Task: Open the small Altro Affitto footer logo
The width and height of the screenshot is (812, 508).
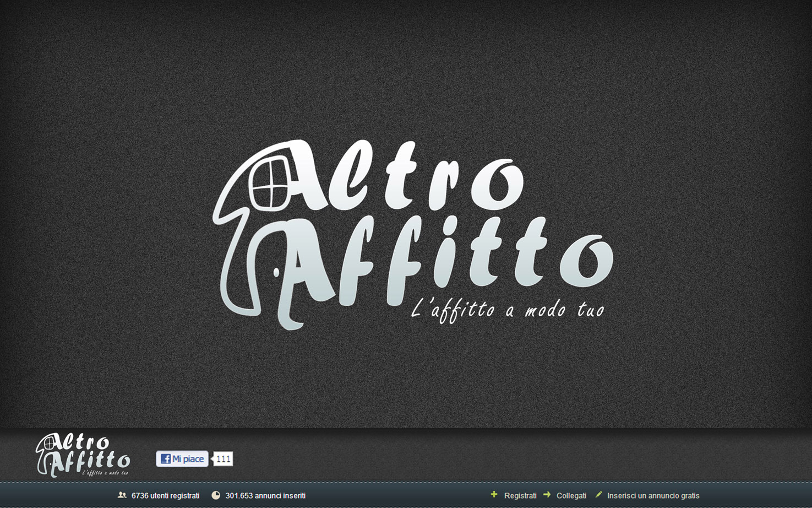Action: pos(83,455)
